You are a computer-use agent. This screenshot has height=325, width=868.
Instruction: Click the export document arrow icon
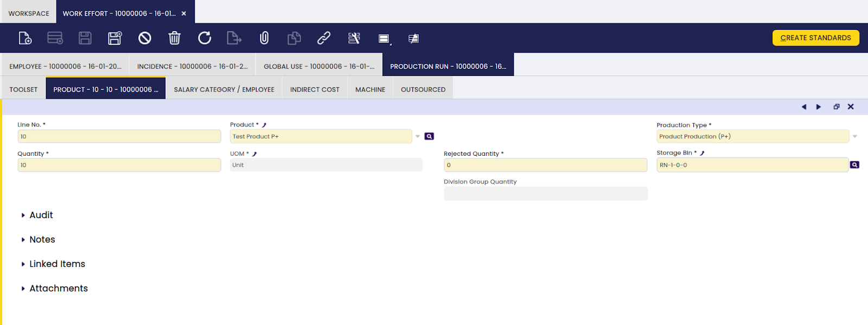[x=234, y=38]
